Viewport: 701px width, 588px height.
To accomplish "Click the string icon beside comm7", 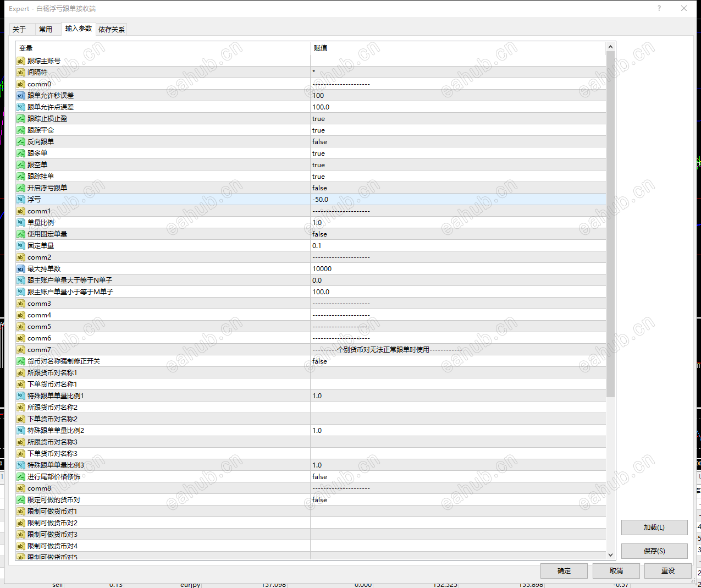I will tap(21, 350).
